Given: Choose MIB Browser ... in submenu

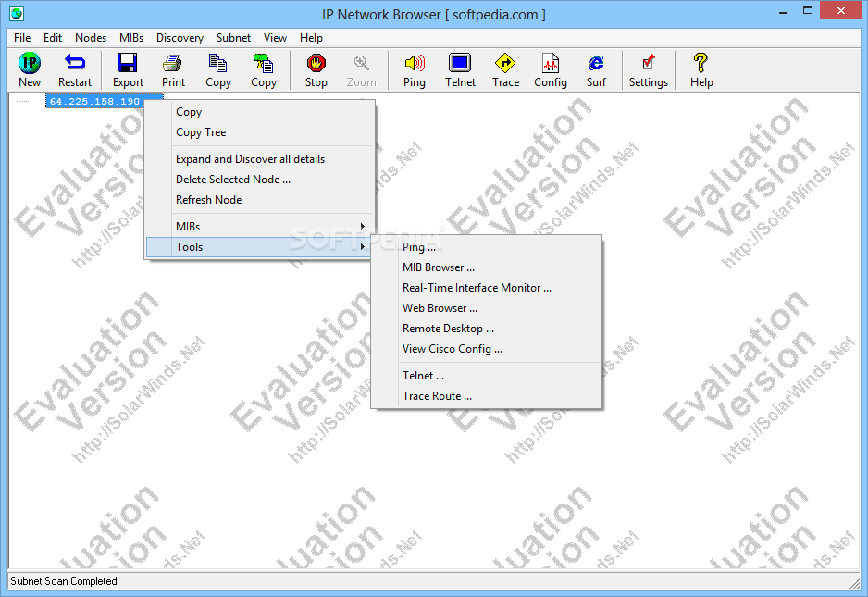Looking at the screenshot, I should (486, 267).
